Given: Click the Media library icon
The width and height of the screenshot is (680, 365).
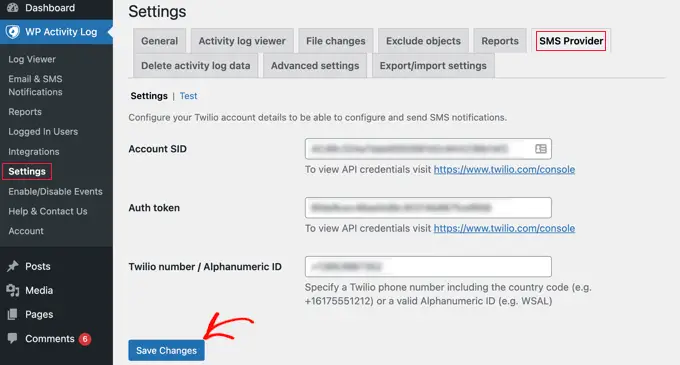Looking at the screenshot, I should pyautogui.click(x=13, y=290).
